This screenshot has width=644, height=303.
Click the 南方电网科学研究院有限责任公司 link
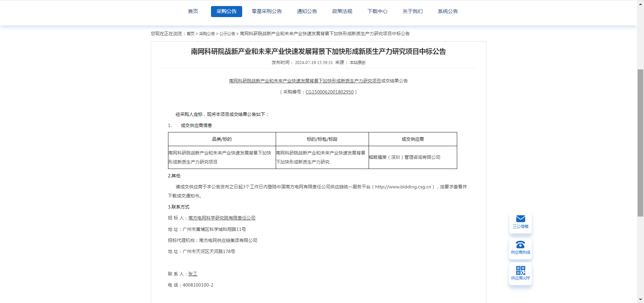click(x=222, y=218)
